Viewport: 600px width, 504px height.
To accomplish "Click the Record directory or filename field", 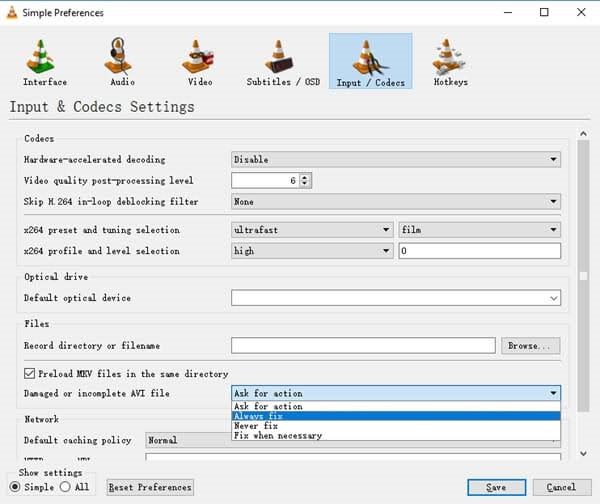I will [x=363, y=346].
